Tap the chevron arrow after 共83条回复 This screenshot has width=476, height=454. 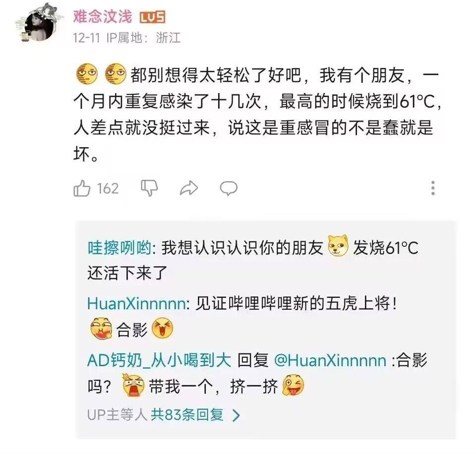(236, 415)
